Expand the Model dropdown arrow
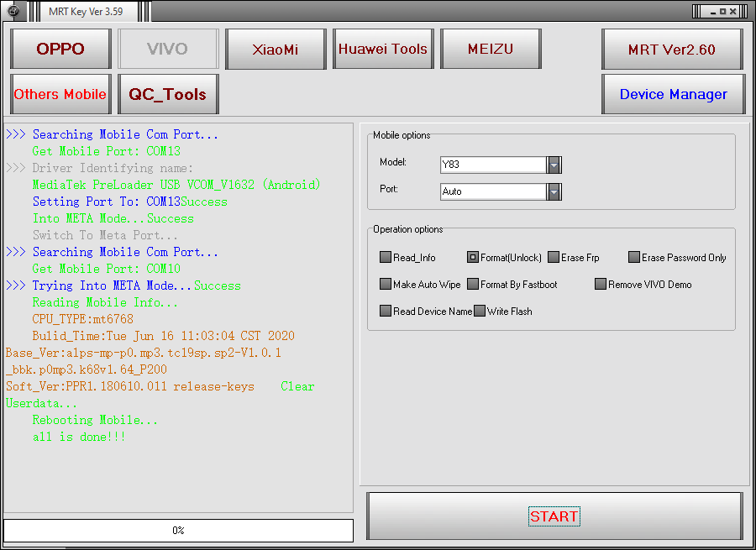Screen dimensions: 756x550 click(x=554, y=165)
